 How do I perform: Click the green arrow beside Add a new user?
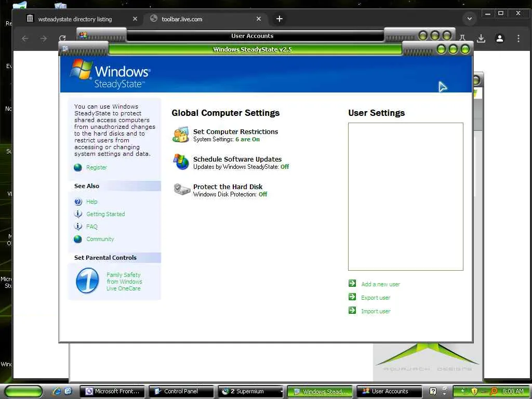(x=352, y=283)
